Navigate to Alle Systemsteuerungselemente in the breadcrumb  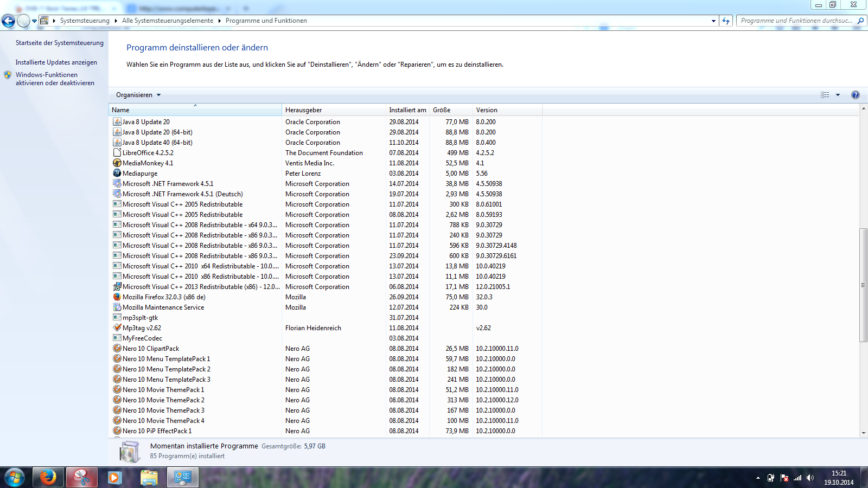click(168, 21)
